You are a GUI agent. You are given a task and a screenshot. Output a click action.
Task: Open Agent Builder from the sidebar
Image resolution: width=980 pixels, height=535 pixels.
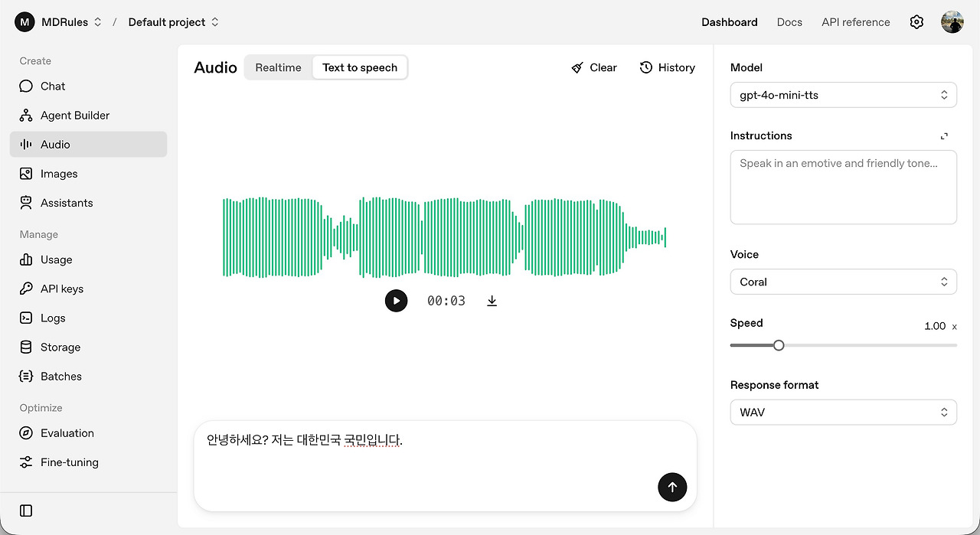pyautogui.click(x=88, y=116)
